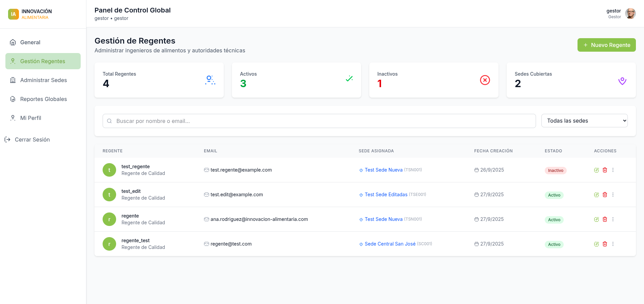The width and height of the screenshot is (644, 304).
Task: Click the delete icon for regente_test row
Action: 605,244
